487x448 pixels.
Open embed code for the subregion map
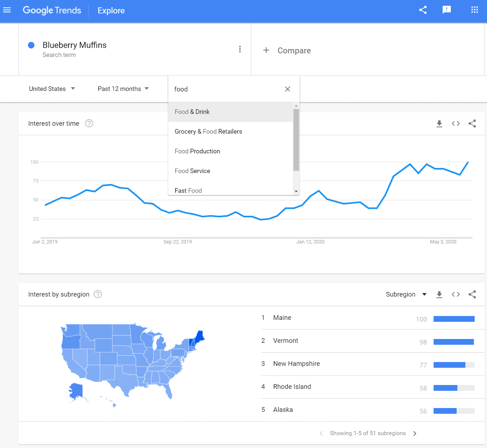point(456,294)
